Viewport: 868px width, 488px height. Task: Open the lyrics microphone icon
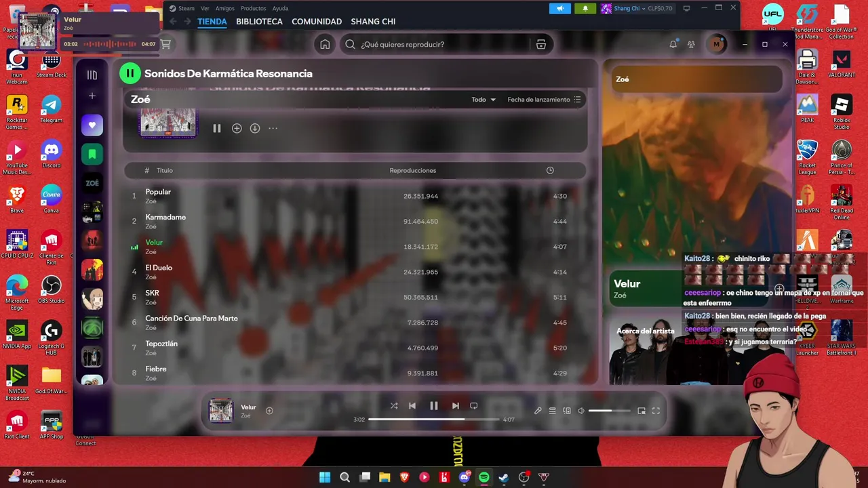[538, 411]
